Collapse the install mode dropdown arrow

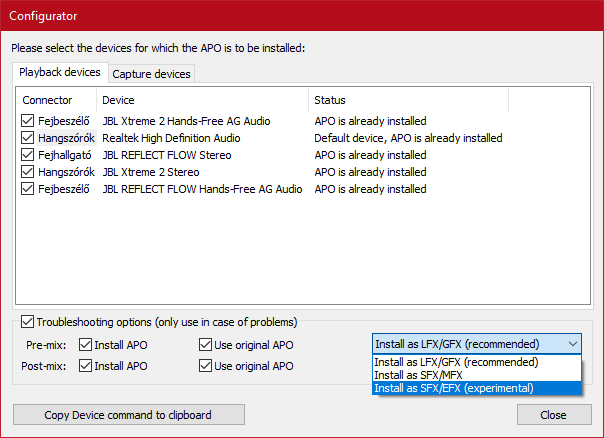point(572,344)
